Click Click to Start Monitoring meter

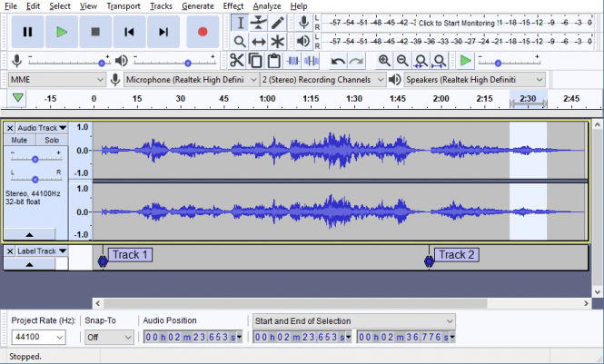point(457,23)
